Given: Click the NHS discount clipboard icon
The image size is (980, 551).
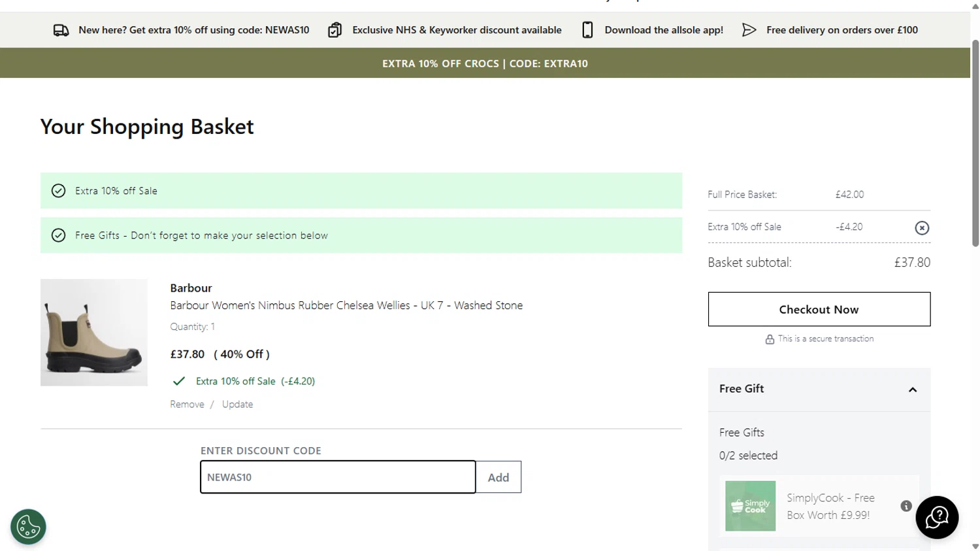Looking at the screenshot, I should pos(335,30).
